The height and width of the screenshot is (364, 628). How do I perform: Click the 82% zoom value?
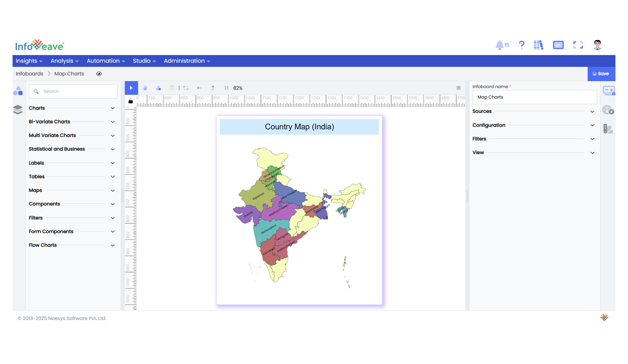pyautogui.click(x=238, y=88)
